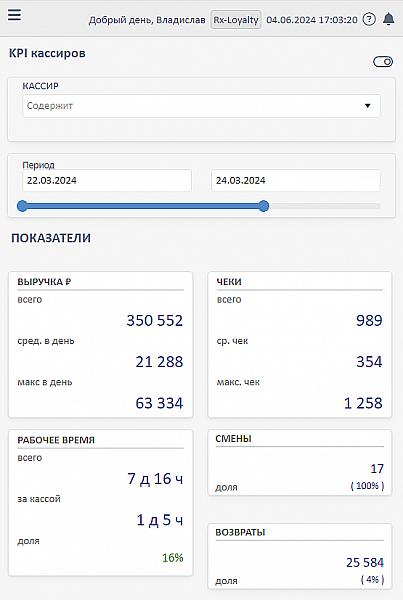This screenshot has height=600, width=403.
Task: Click the Rx-Loyalty button
Action: [x=236, y=20]
